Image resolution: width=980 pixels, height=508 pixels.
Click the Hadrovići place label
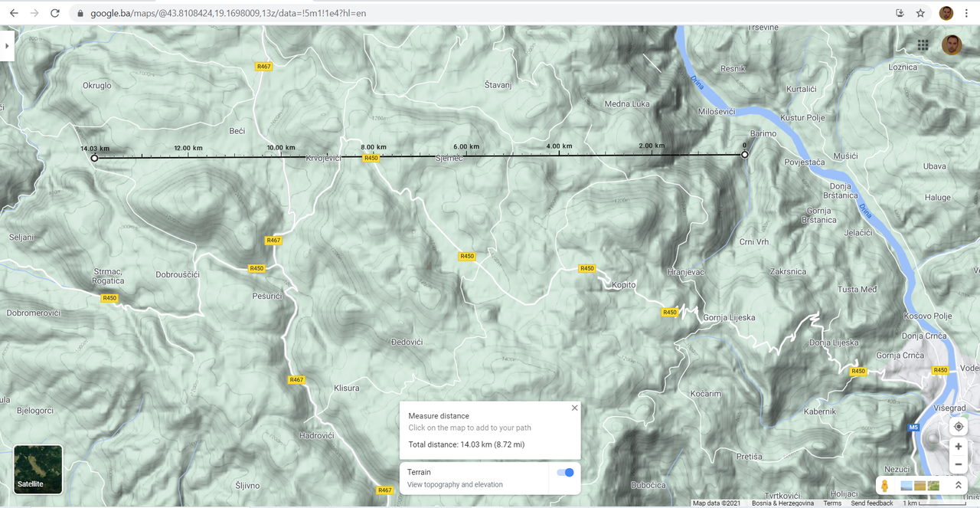316,436
